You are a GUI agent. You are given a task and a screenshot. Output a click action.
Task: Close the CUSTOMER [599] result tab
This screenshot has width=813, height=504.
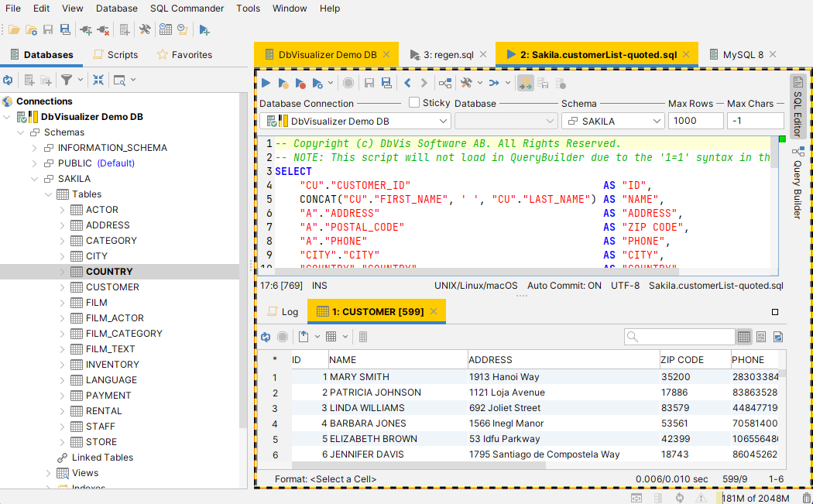coord(434,312)
